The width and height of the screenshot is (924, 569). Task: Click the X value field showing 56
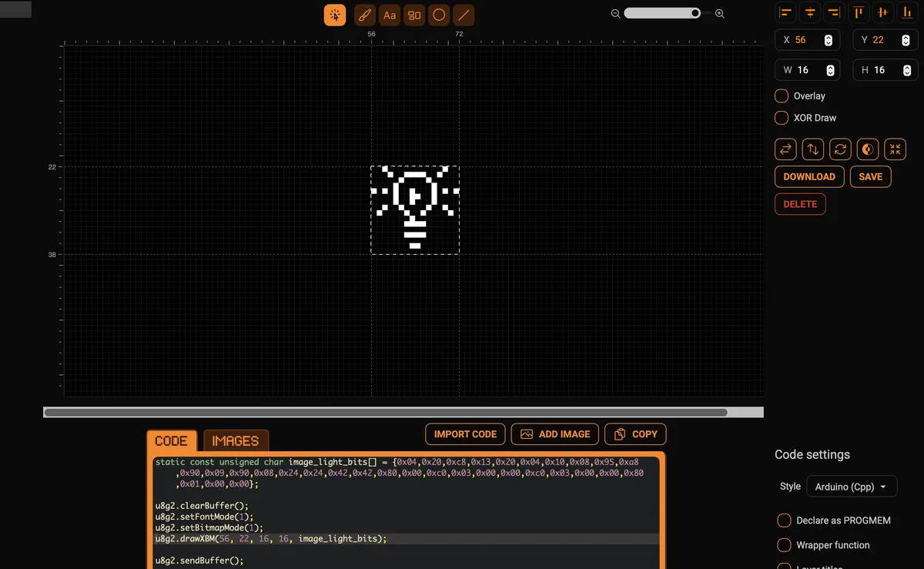pyautogui.click(x=807, y=40)
